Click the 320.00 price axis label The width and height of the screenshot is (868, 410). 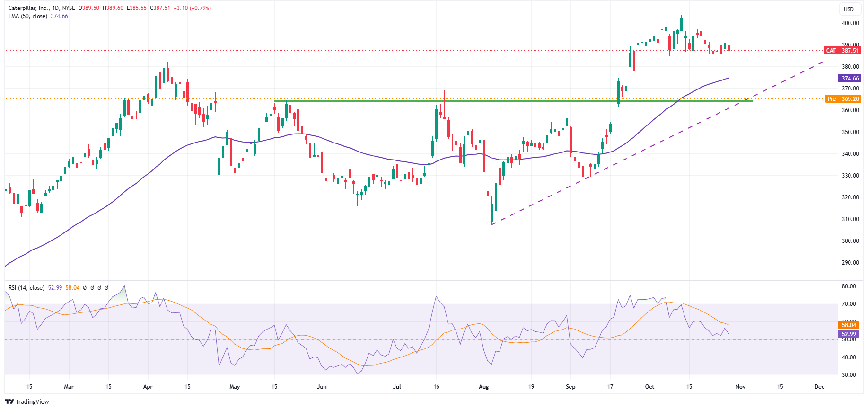click(x=850, y=197)
